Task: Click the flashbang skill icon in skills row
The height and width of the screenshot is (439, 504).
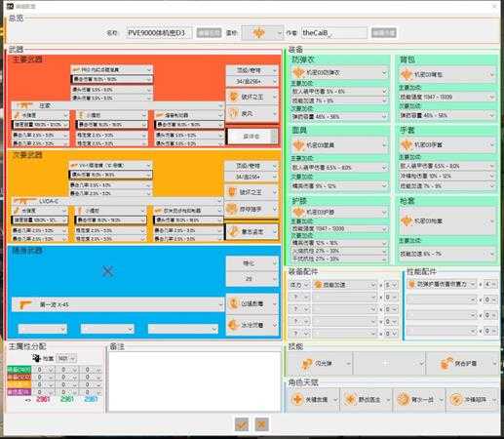Action: pyautogui.click(x=306, y=364)
